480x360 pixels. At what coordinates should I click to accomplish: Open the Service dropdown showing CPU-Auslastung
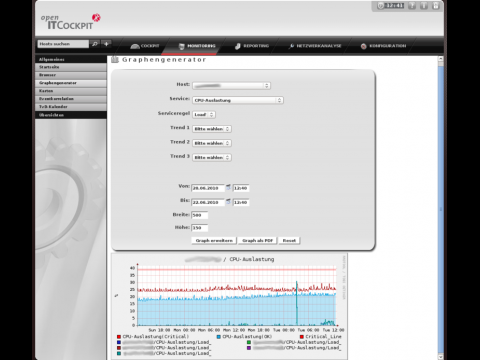coord(238,100)
